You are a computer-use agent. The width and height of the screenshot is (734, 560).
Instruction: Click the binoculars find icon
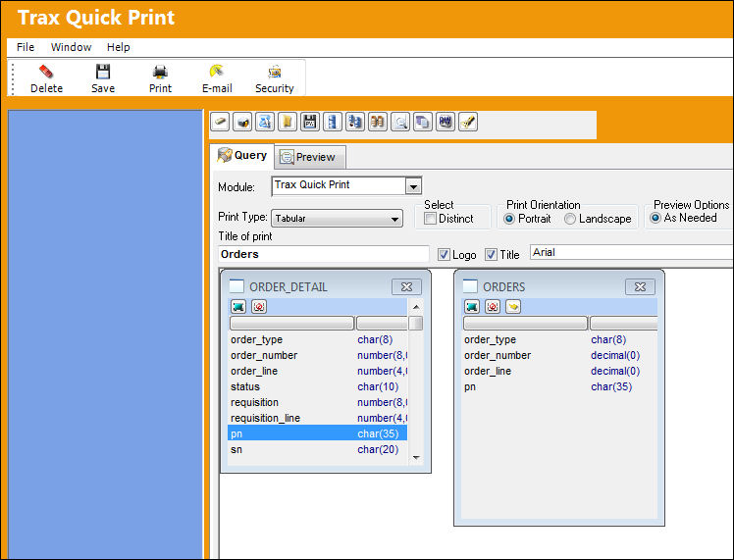[x=377, y=123]
